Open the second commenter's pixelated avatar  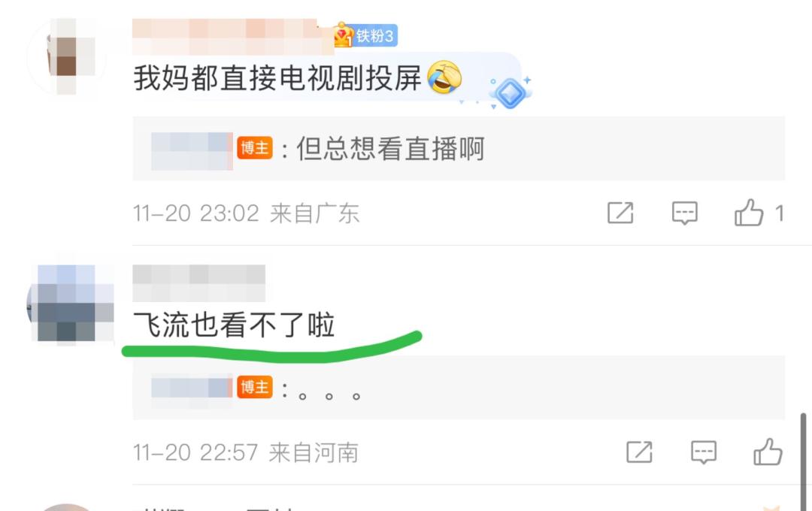click(71, 302)
